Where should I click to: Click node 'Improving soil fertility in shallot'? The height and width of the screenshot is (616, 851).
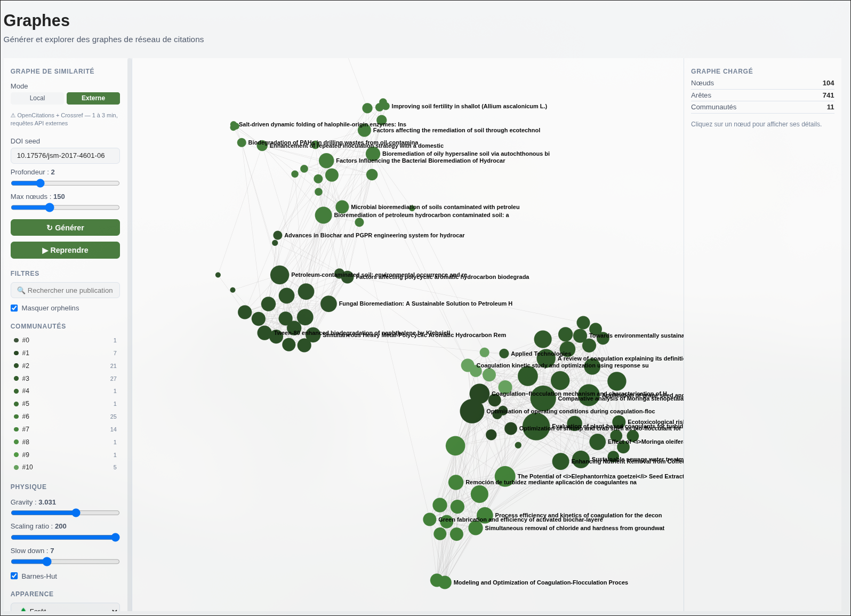click(386, 106)
